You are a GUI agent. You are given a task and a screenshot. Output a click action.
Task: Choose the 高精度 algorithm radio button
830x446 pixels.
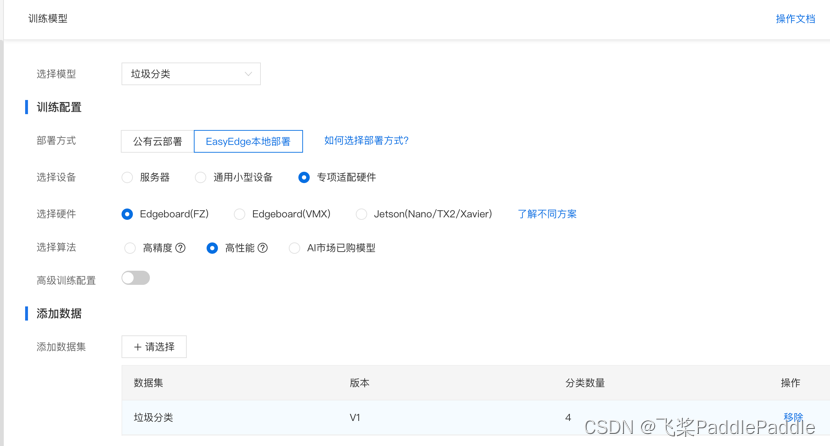(130, 248)
